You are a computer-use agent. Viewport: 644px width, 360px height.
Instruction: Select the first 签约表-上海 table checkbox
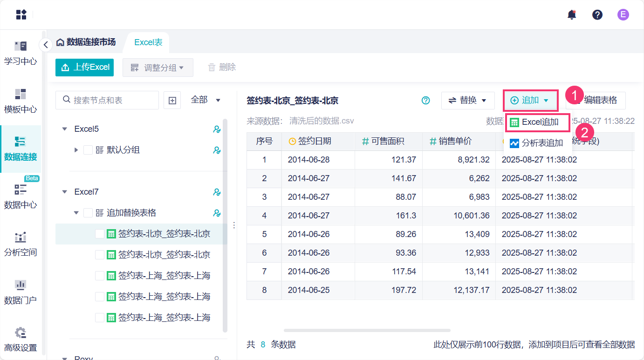coord(100,276)
